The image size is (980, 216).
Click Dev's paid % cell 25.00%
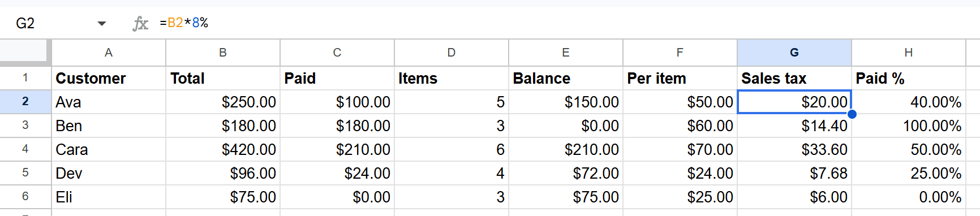click(x=909, y=173)
